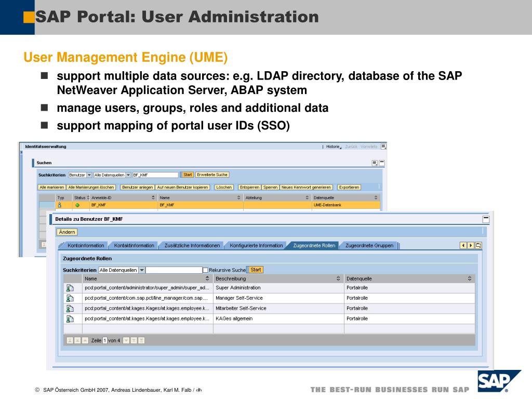This screenshot has height=399, width=532.
Task: Click Start in the Suchen panel
Action: click(x=187, y=175)
